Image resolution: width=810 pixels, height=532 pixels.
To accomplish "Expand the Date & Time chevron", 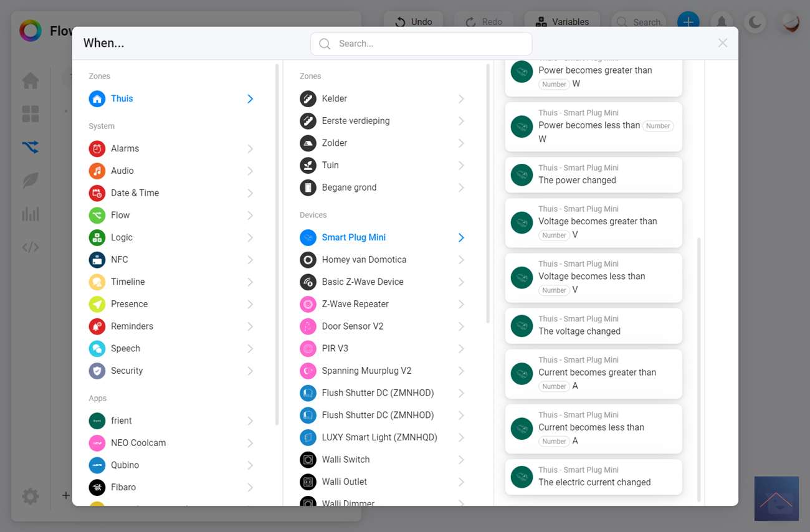I will pyautogui.click(x=250, y=193).
